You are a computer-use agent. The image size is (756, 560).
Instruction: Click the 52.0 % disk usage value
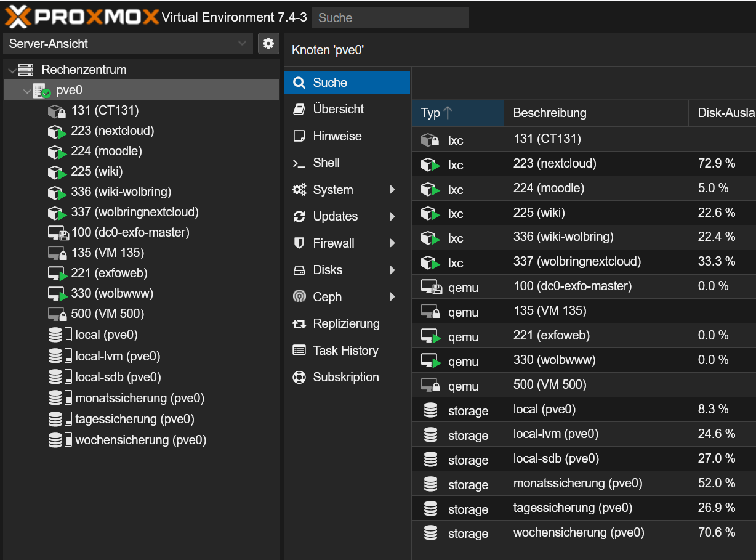pyautogui.click(x=717, y=483)
